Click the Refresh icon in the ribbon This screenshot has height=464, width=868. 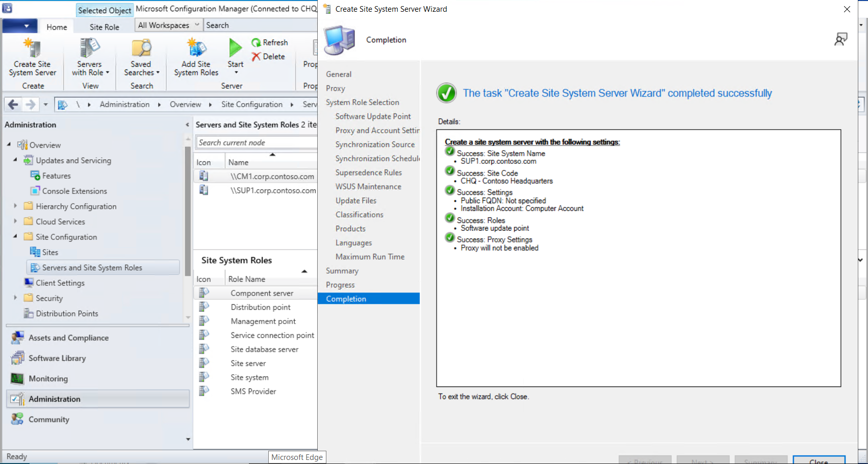tap(256, 42)
